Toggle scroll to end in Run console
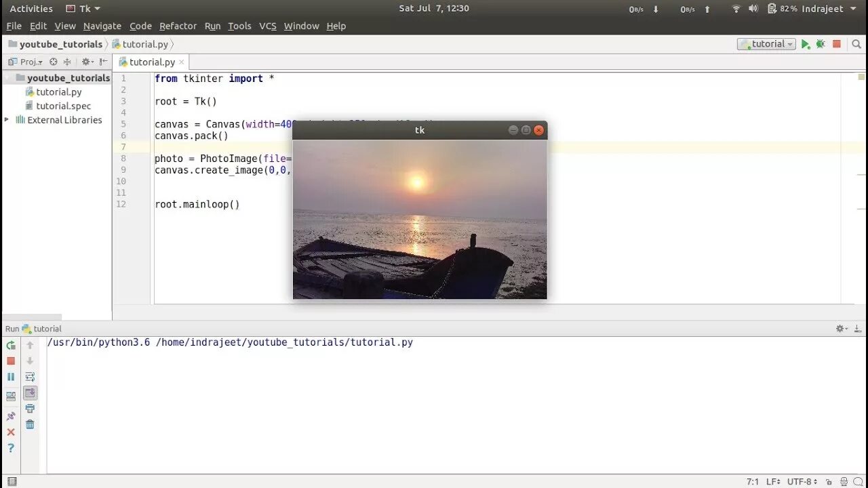 click(x=30, y=392)
